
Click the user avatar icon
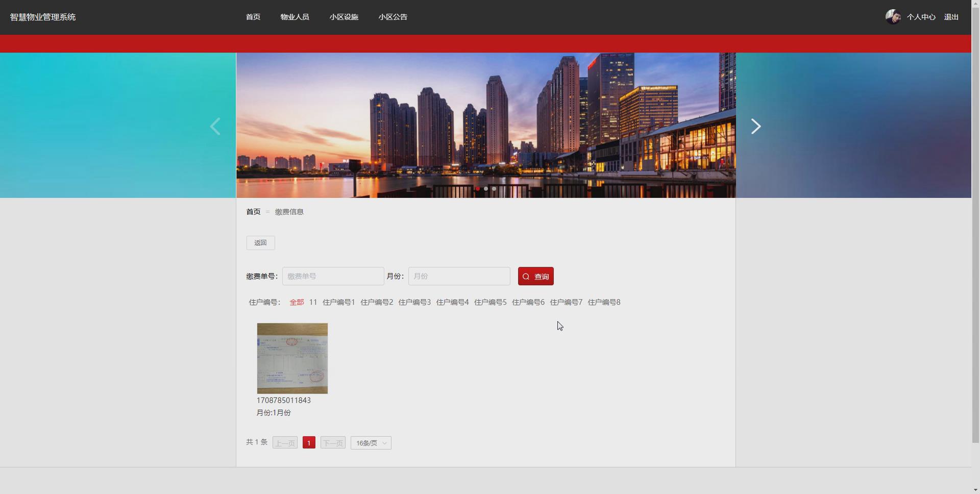pyautogui.click(x=893, y=17)
